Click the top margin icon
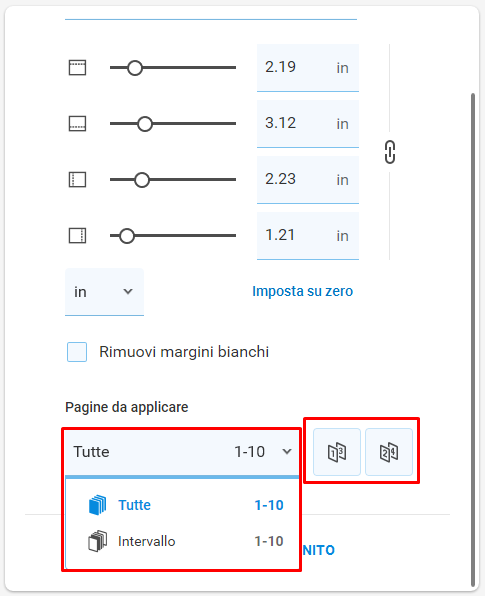Viewport: 485px width, 596px height. (77, 68)
